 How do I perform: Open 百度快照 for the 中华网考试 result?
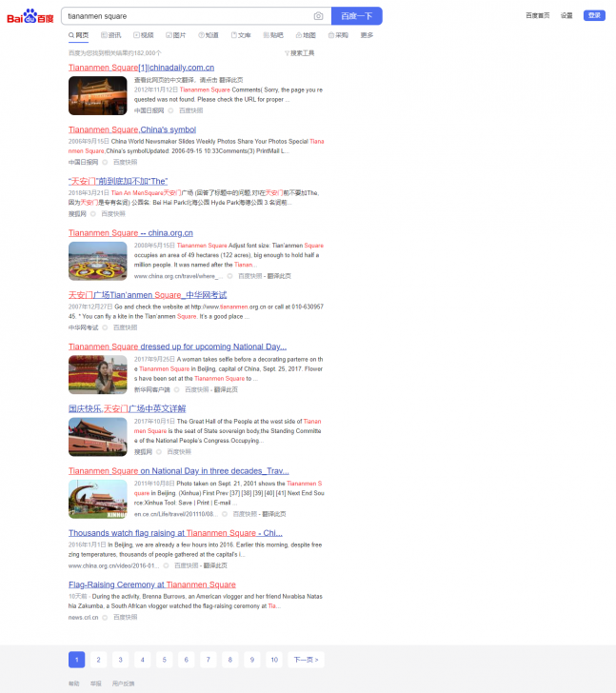(125, 327)
